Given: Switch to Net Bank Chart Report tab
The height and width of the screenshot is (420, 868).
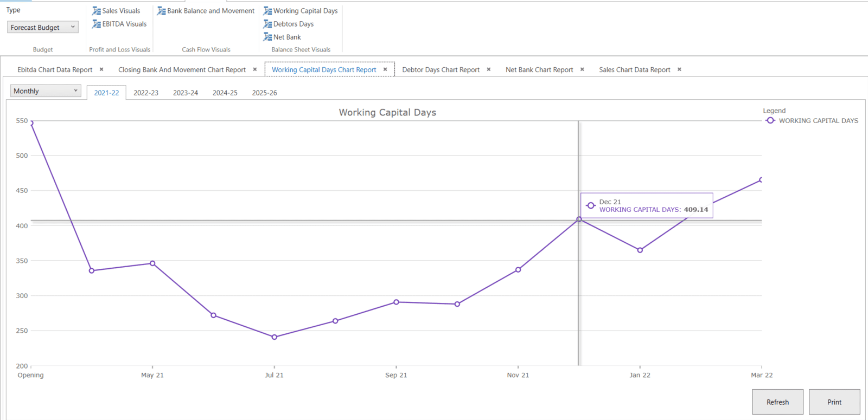Looking at the screenshot, I should (539, 70).
